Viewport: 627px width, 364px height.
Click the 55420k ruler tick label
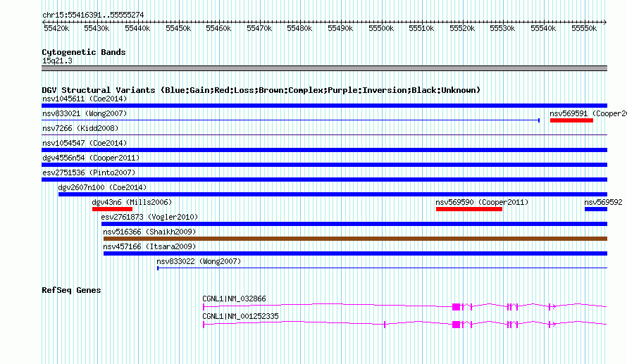pyautogui.click(x=56, y=28)
